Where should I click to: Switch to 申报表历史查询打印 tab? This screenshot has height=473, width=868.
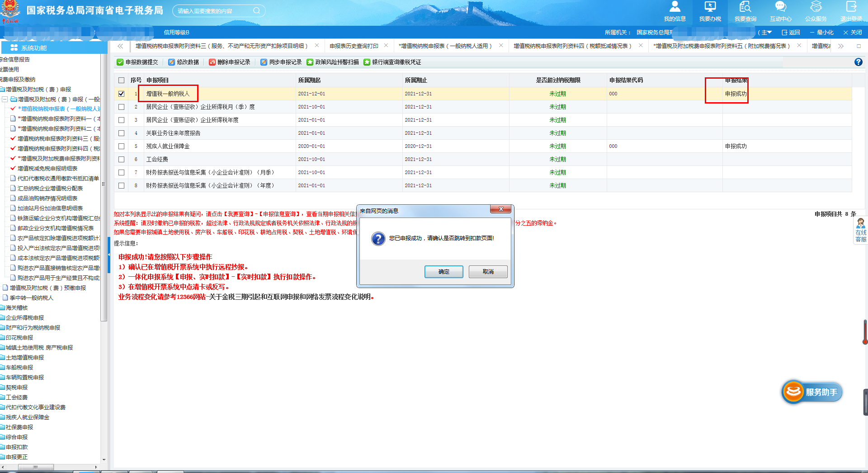pyautogui.click(x=354, y=46)
